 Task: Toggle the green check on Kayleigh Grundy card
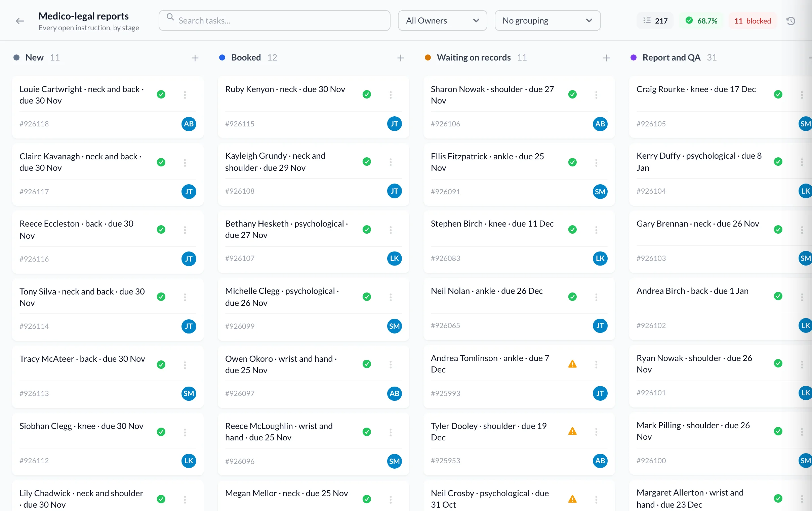367,162
